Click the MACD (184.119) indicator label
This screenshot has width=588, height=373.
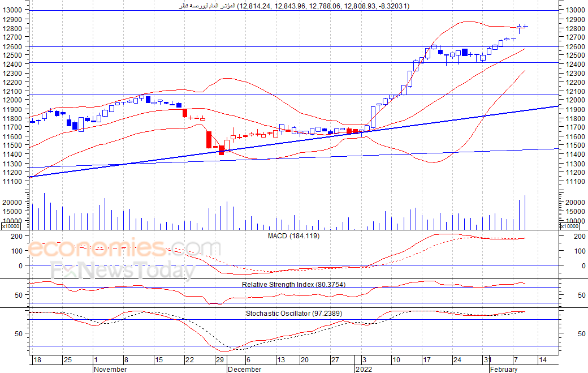point(293,236)
